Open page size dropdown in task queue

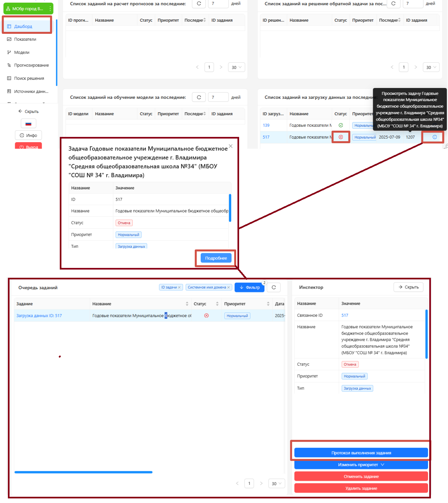pos(276,484)
